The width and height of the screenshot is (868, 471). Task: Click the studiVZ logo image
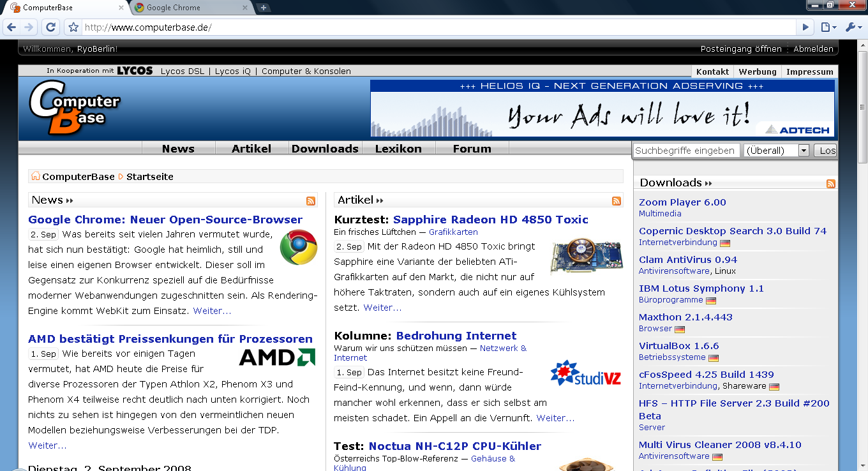(586, 373)
